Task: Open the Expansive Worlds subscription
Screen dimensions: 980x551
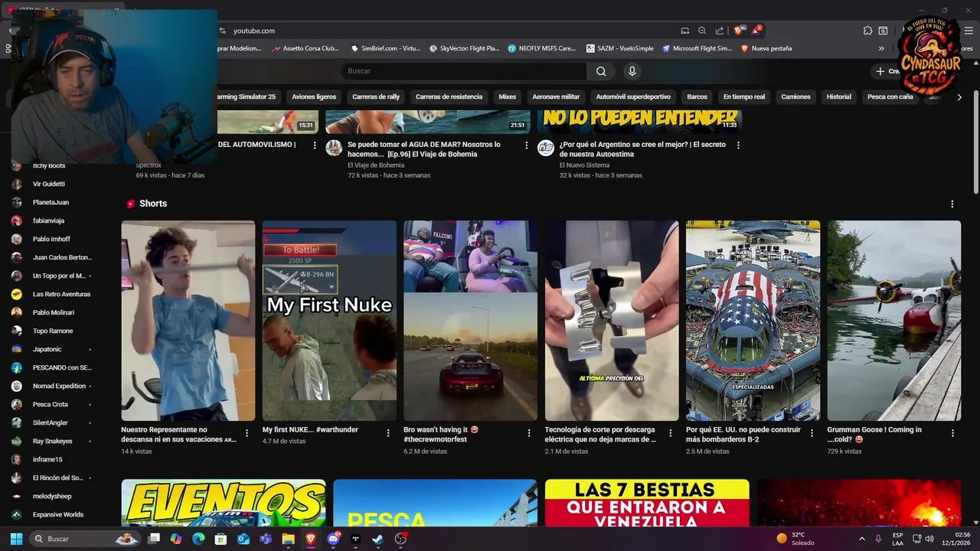Action: point(57,514)
